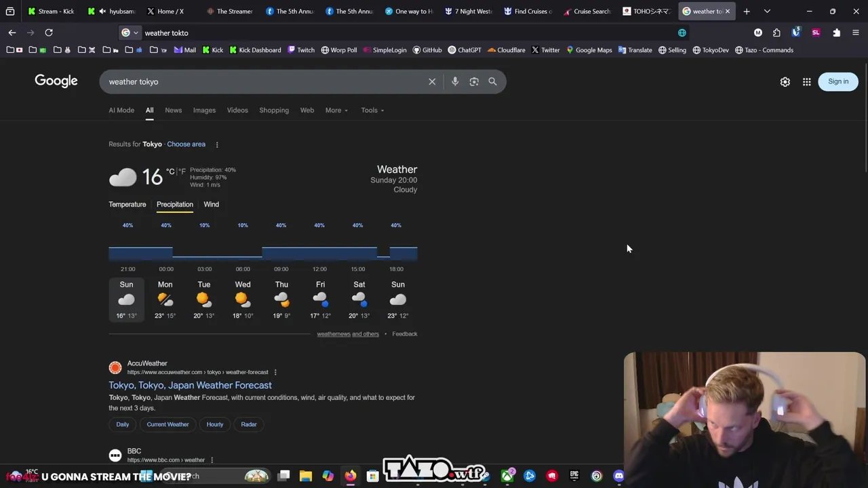Click the Choose area link
This screenshot has width=868, height=488.
click(186, 144)
